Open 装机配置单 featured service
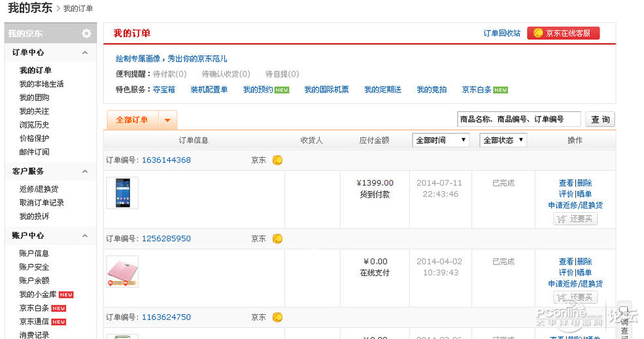The image size is (644, 339). point(209,90)
